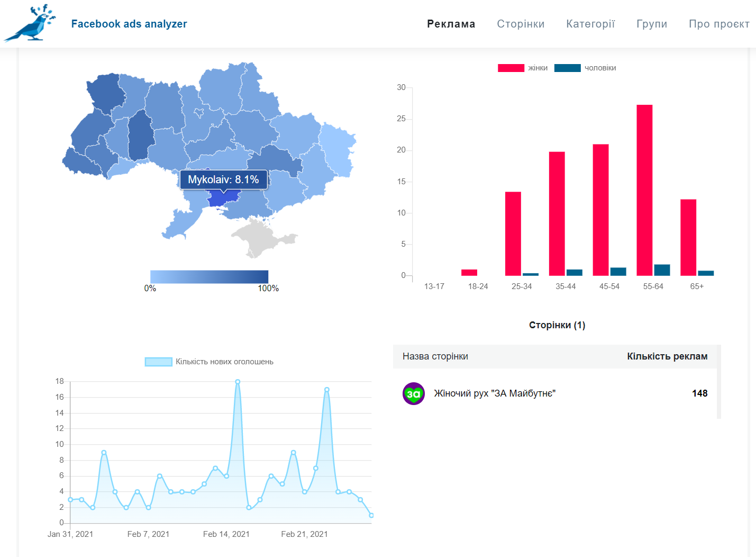Select the tallest 55-64 women bar
756x557 pixels.
point(644,190)
